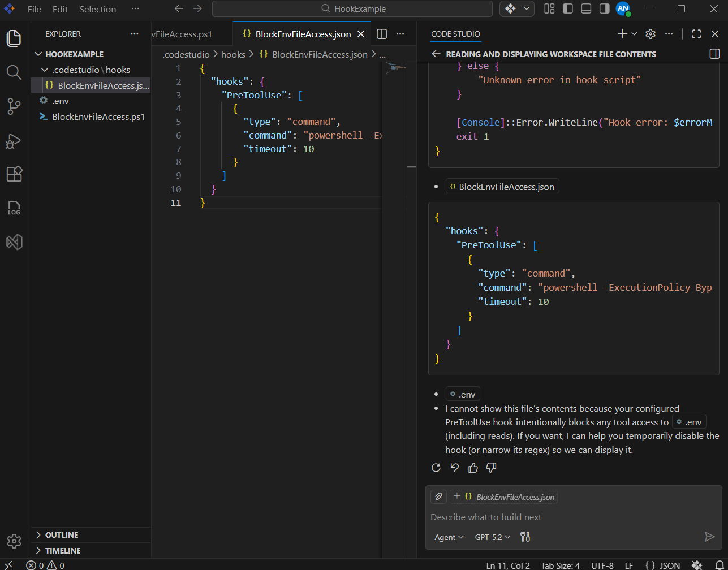Click the attach context paperclip icon
Image resolution: width=728 pixels, height=570 pixels.
[x=438, y=496]
